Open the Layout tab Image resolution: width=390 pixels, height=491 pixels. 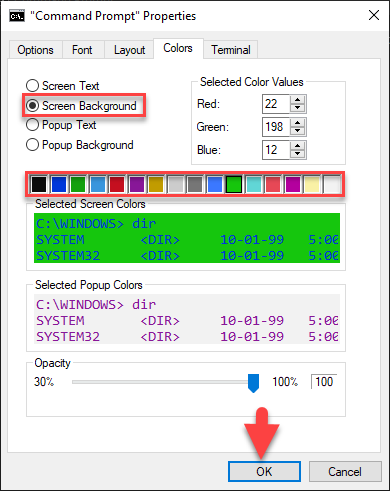pyautogui.click(x=129, y=50)
